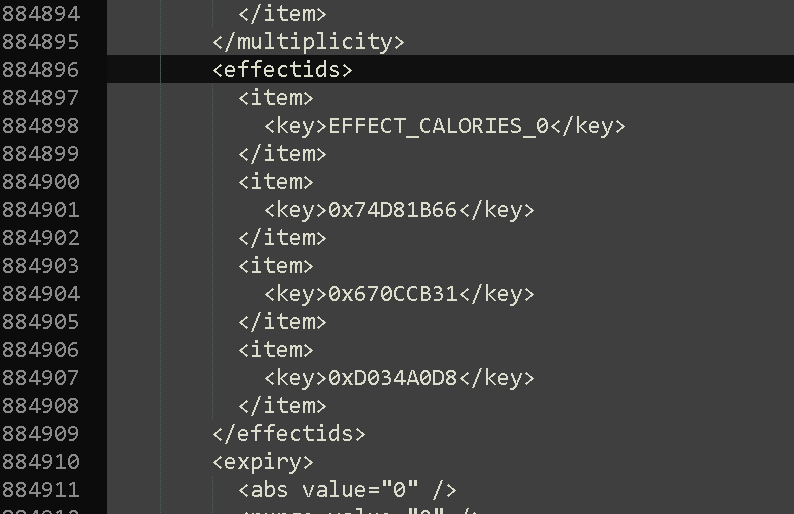Click the closing item tag on line 884908
Image resolution: width=794 pixels, height=514 pixels.
(282, 406)
